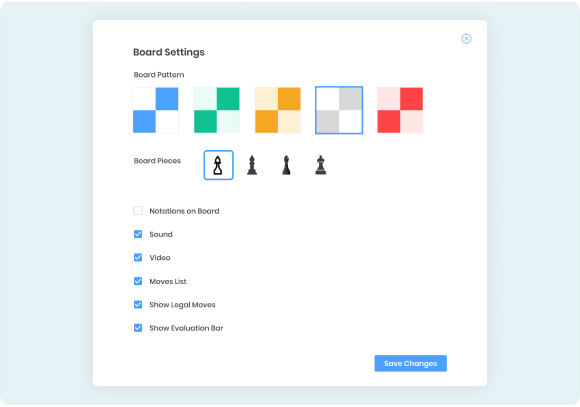The width and height of the screenshot is (580, 407).
Task: Pick the red board pattern
Action: pyautogui.click(x=400, y=110)
